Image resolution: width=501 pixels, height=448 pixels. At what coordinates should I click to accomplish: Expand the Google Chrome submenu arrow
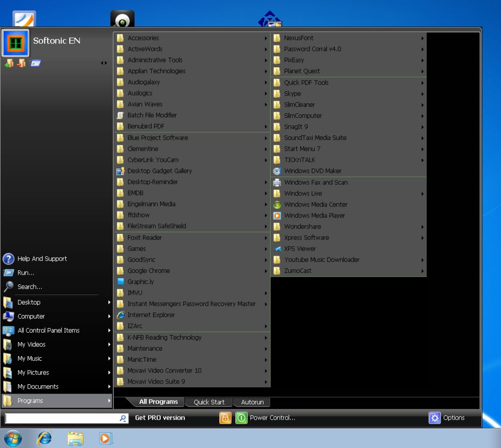(266, 270)
